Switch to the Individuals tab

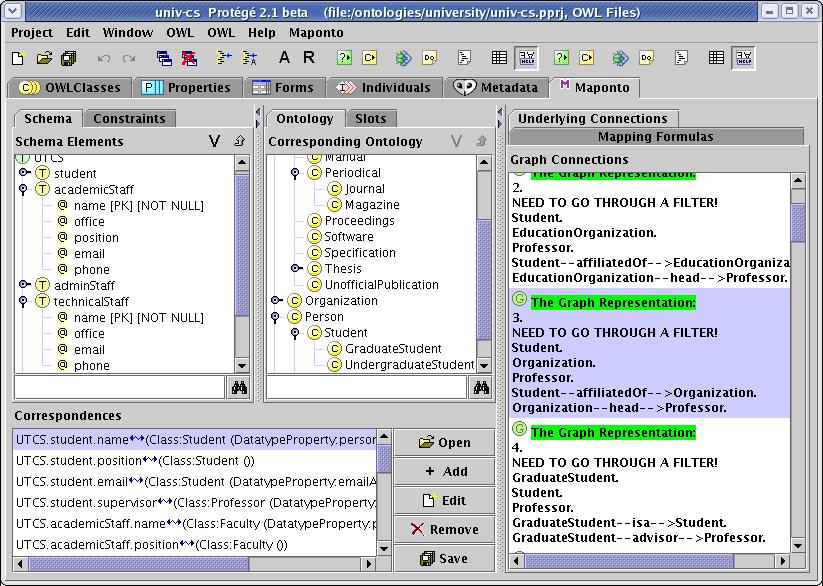pos(383,88)
